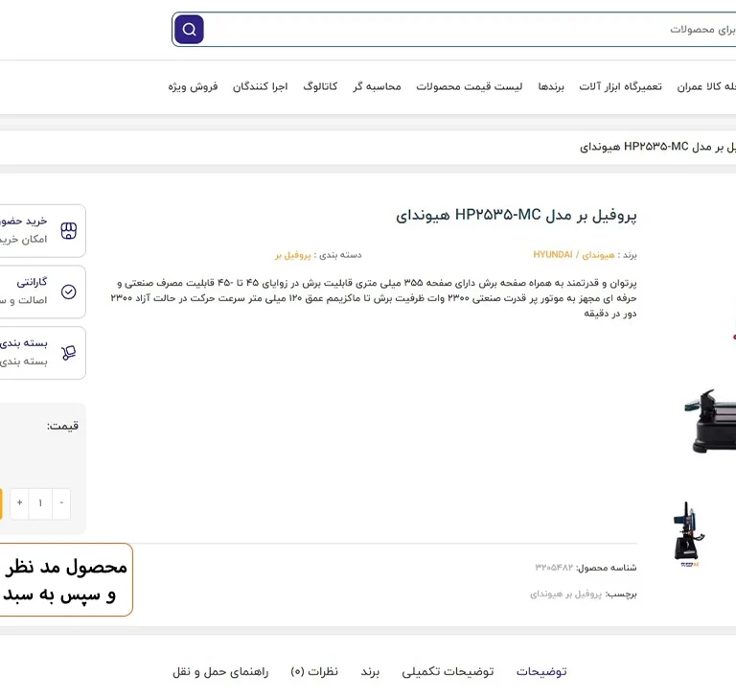Increase quantity with the plus button
This screenshot has height=700, width=736.
[x=19, y=503]
